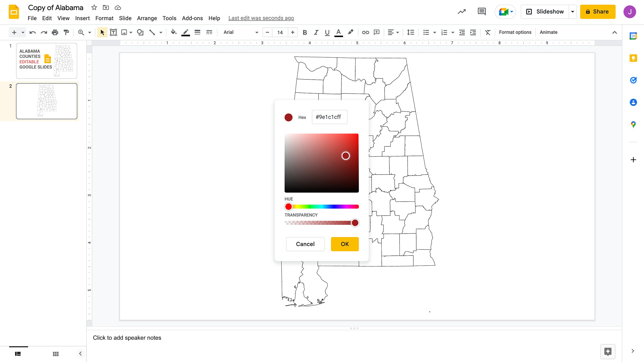Confirm the color with OK
Screen dimensions: 644x362
click(x=345, y=244)
